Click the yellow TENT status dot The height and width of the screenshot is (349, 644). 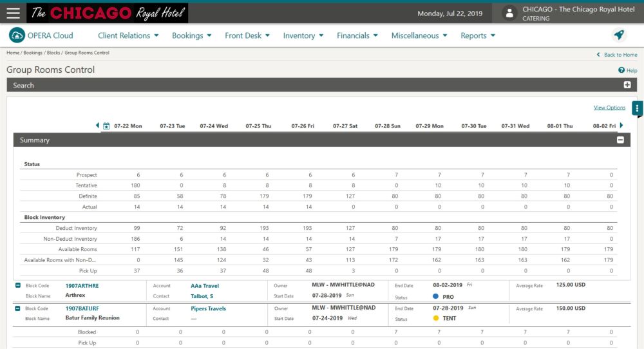(x=436, y=318)
